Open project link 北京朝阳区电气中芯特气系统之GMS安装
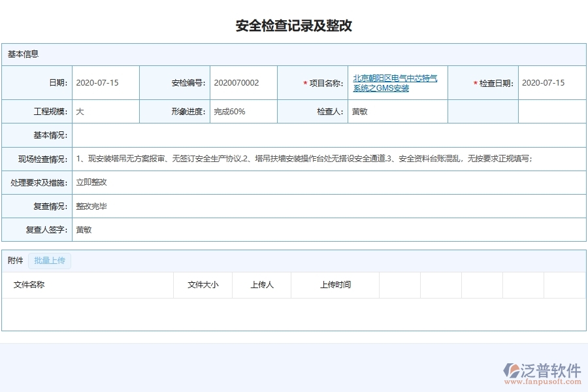588x392 pixels. coord(395,82)
